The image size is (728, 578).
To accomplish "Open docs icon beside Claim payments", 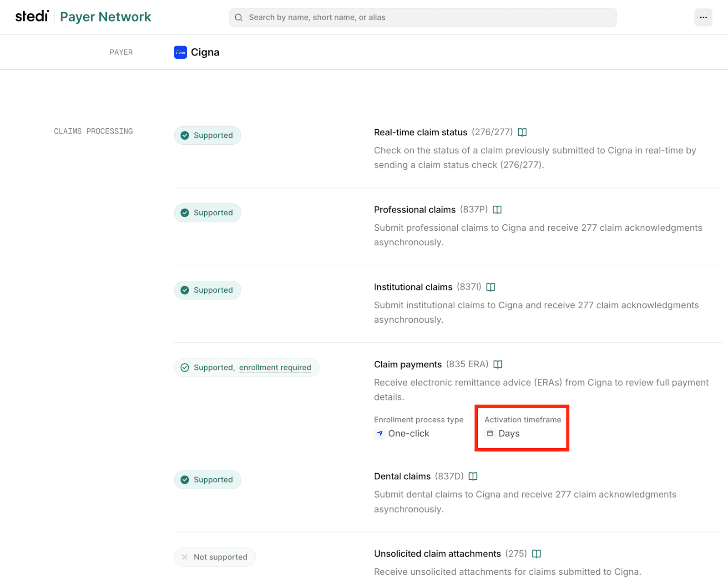I will (x=498, y=365).
